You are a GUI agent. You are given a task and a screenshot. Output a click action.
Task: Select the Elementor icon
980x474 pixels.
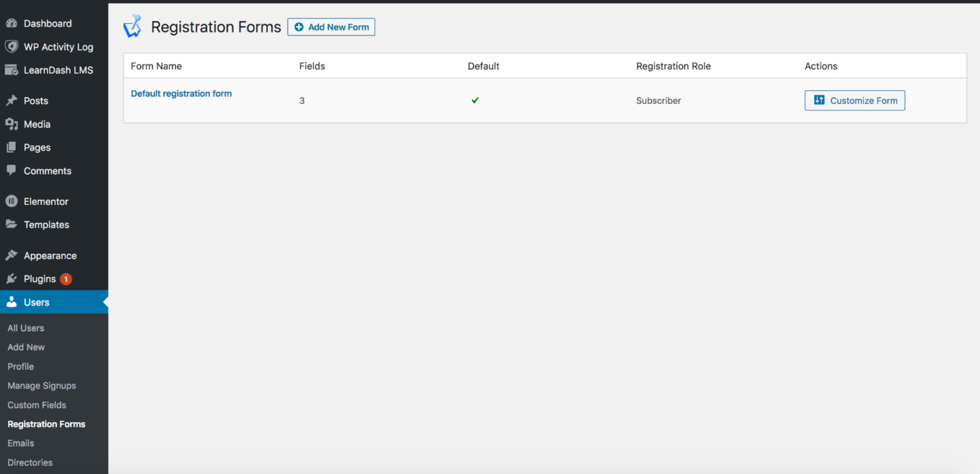coord(13,201)
